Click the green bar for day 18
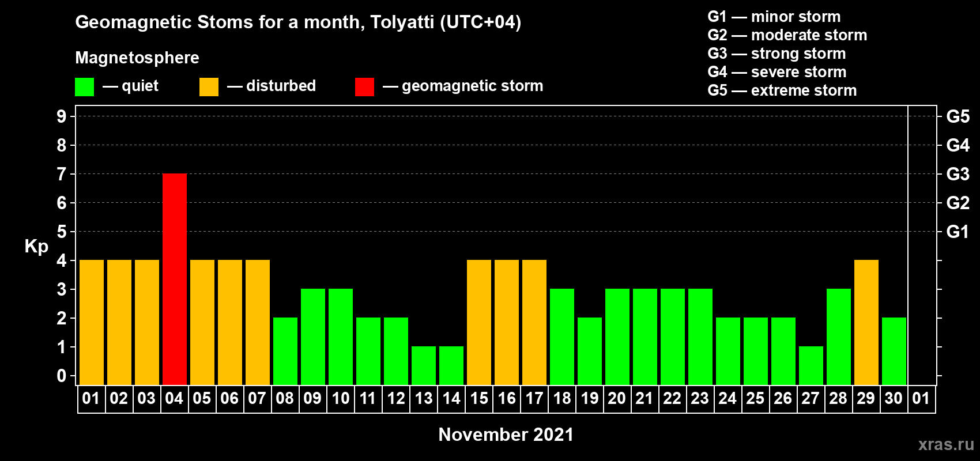This screenshot has height=461, width=980. [x=562, y=337]
